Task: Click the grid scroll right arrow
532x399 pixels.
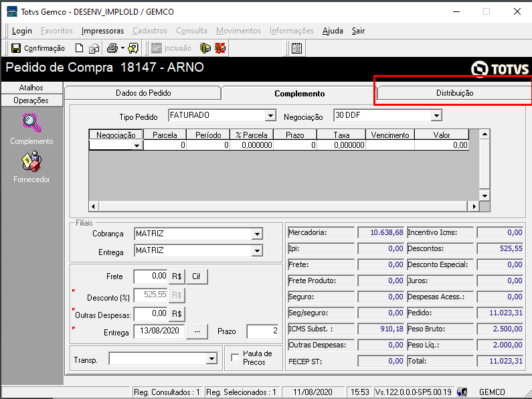Action: point(474,206)
